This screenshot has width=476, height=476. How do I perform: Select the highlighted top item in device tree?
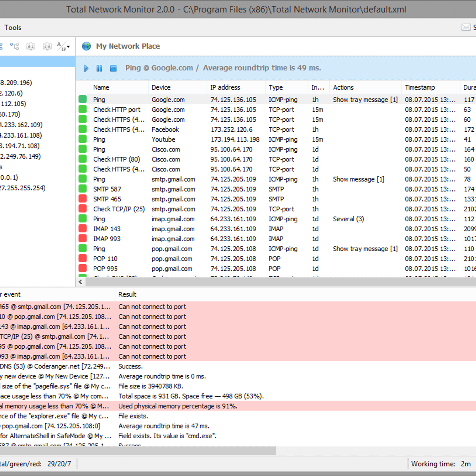tap(37, 61)
